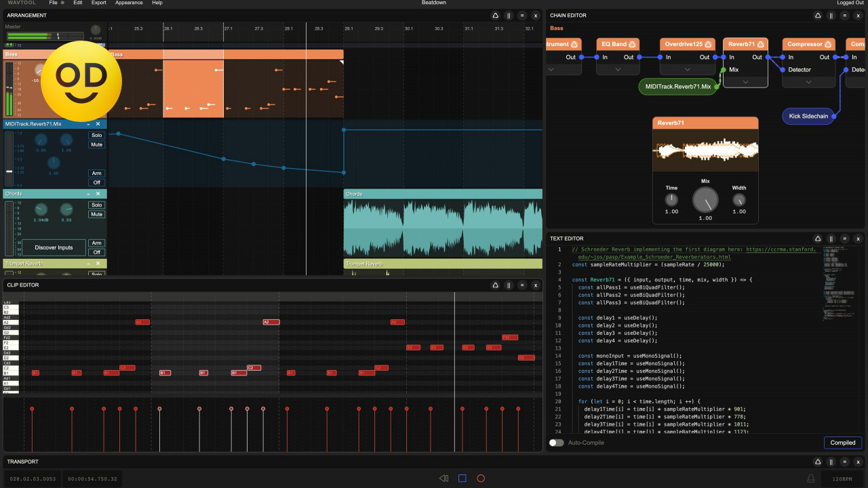Viewport: 868px width, 488px height.
Task: Click the icon on the Compressor node
Action: point(829,44)
